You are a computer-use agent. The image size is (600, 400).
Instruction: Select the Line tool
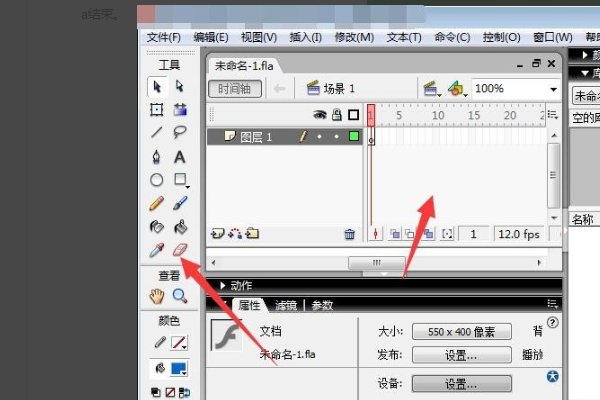tap(157, 132)
